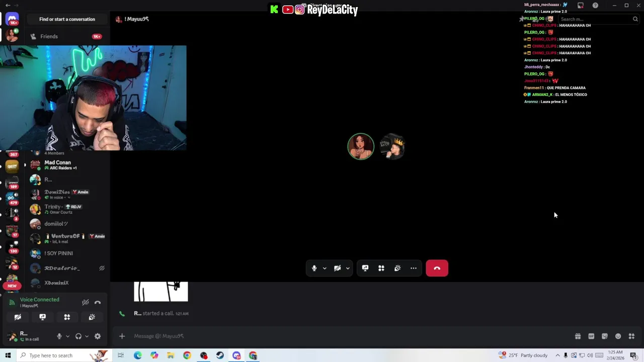Open File Explorer from taskbar
Viewport: 644px width, 362px height.
tap(171, 355)
